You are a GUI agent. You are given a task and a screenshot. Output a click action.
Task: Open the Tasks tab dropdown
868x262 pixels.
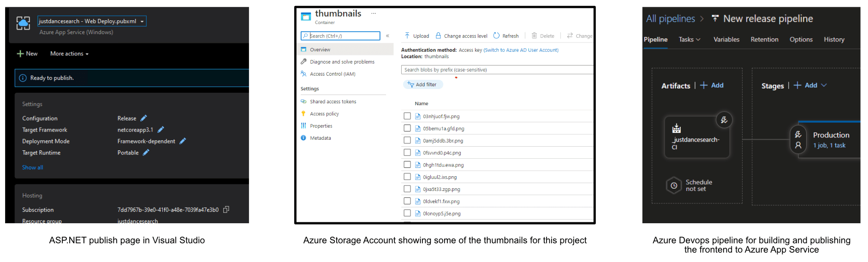[x=690, y=40]
